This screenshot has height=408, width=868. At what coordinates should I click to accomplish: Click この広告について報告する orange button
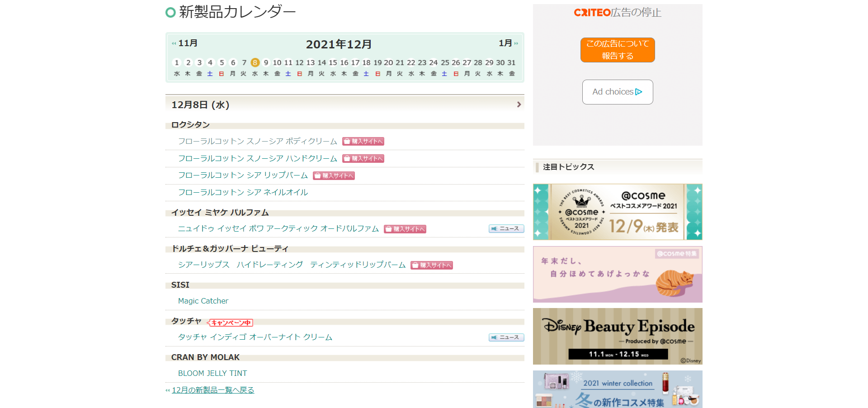tap(618, 50)
